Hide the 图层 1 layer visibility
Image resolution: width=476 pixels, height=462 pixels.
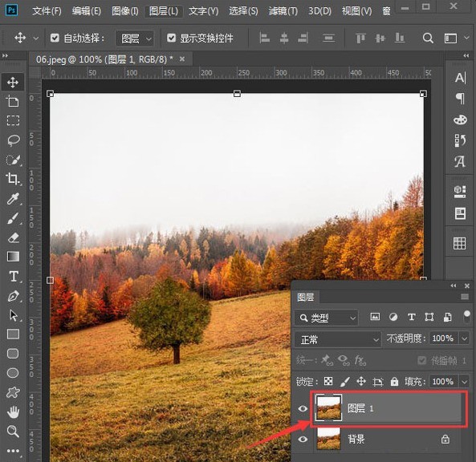(x=303, y=408)
